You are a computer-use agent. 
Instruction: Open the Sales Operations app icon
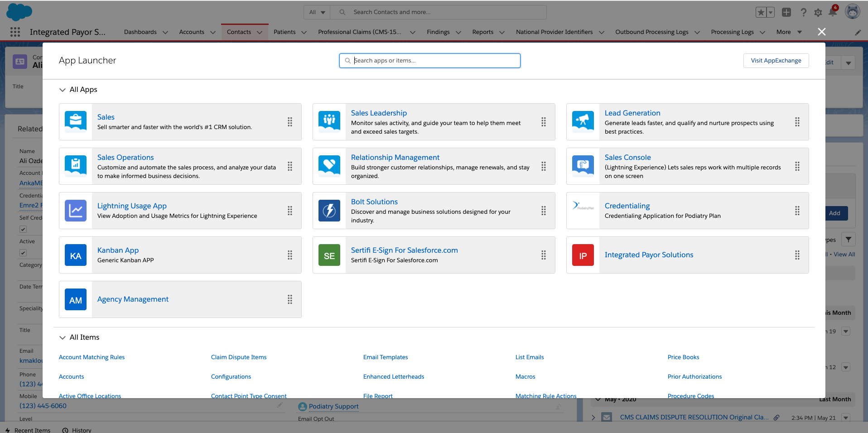76,166
